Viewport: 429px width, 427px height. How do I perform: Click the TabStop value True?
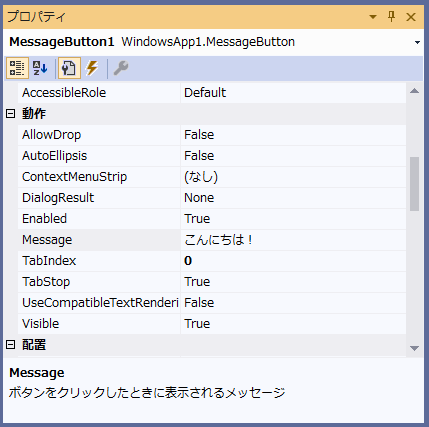(197, 282)
